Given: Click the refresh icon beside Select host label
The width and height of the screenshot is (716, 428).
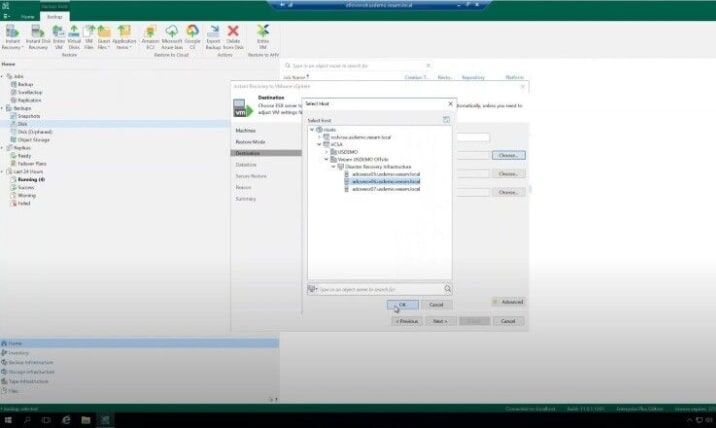Looking at the screenshot, I should point(446,120).
